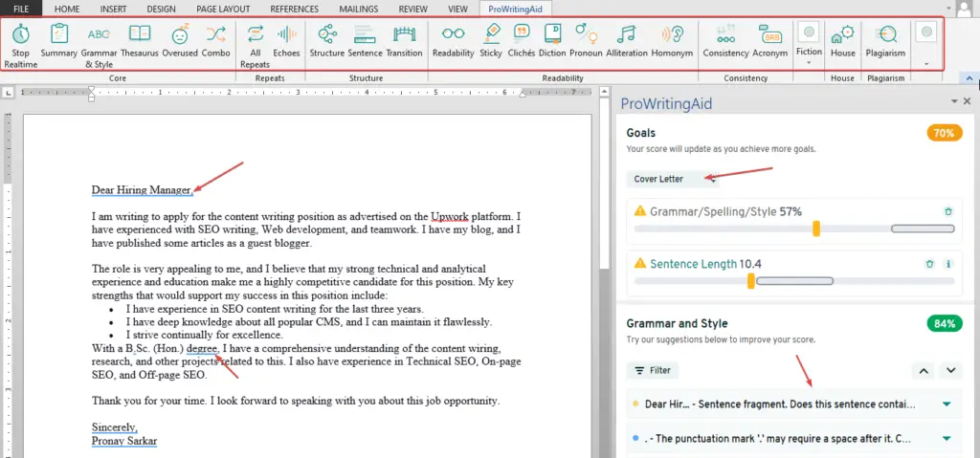Go to previous suggestion with up arrow
This screenshot has height=458, width=980.
tap(924, 371)
